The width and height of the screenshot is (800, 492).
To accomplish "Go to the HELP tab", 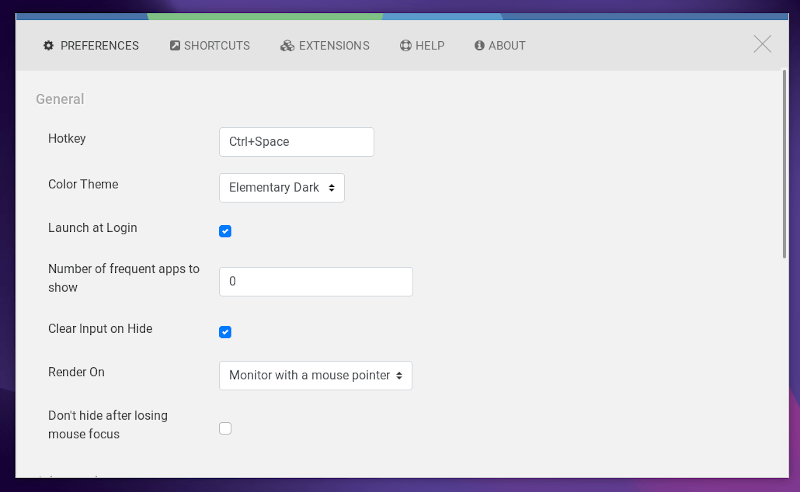I will pos(422,46).
